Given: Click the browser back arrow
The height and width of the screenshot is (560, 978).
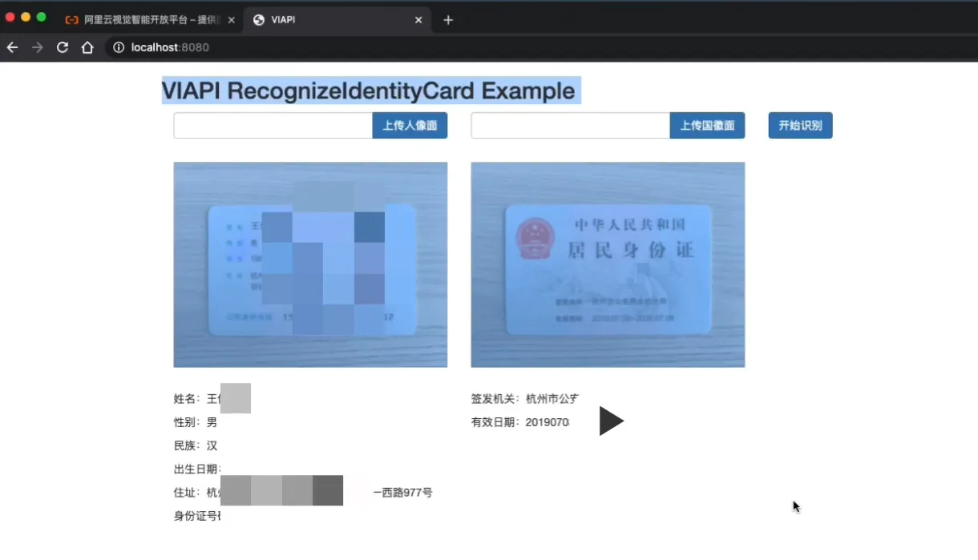Looking at the screenshot, I should (x=12, y=47).
